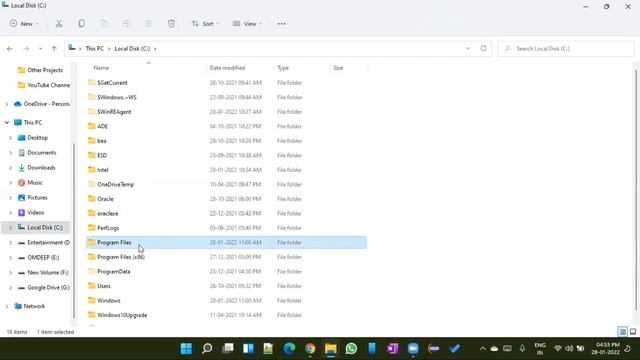Screen dimensions: 640x360
Task: Collapse the This PC tree node
Action: tap(7, 122)
